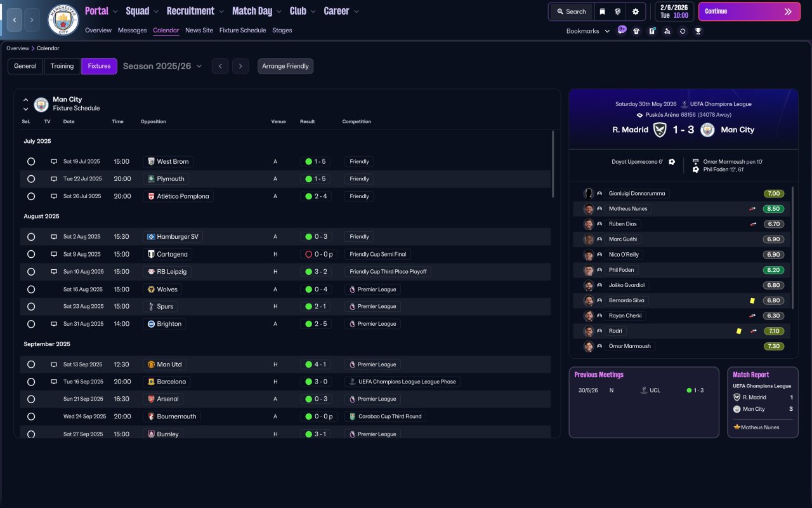
Task: Collapse the Man City panel with up chevron
Action: 25,100
